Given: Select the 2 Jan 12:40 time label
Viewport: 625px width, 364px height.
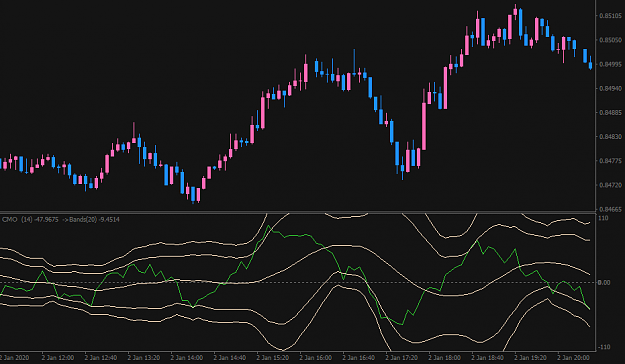Looking at the screenshot, I should pyautogui.click(x=101, y=358).
